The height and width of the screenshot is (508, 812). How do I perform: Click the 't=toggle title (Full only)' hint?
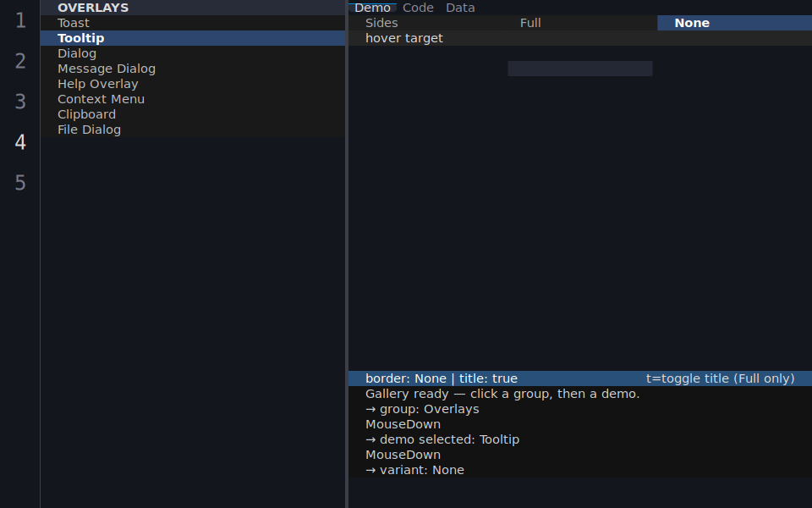(x=721, y=378)
